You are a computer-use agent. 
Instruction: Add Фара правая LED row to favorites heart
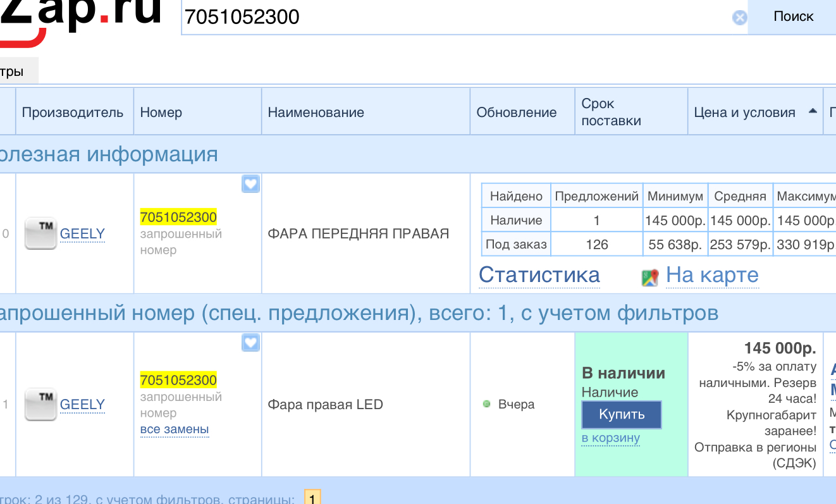point(251,343)
